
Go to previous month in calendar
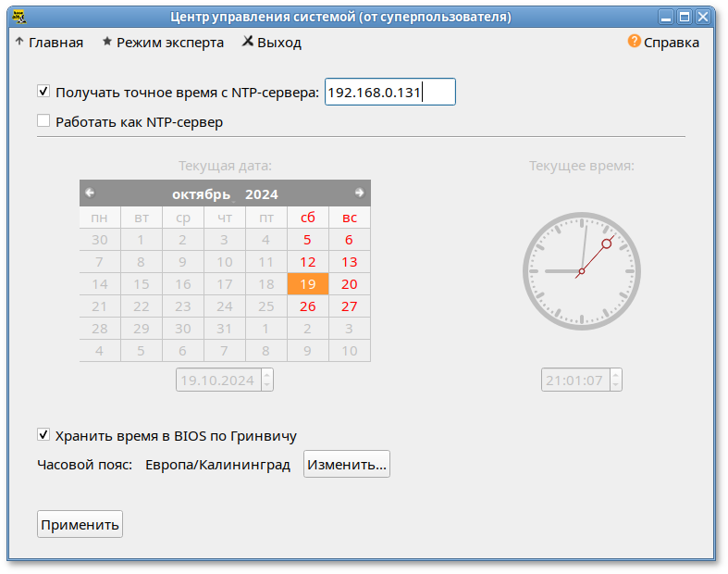90,193
